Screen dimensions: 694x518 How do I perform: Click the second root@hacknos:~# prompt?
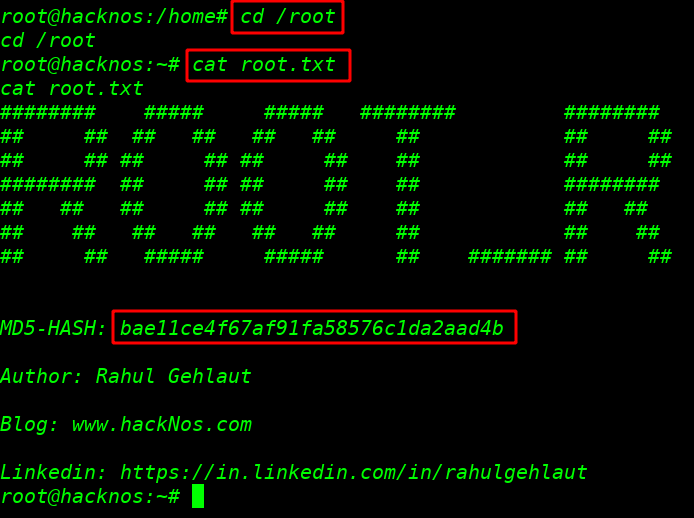coord(90,65)
